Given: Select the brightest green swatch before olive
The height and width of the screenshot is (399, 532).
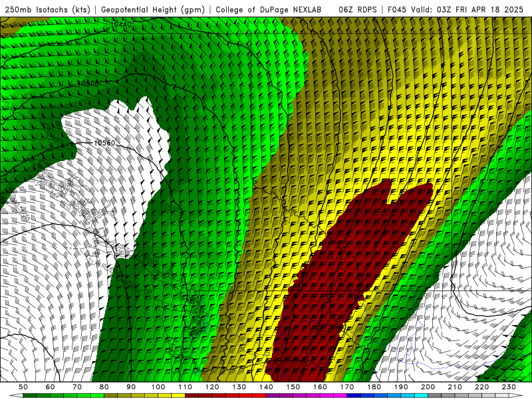Looking at the screenshot, I should 97,396.
